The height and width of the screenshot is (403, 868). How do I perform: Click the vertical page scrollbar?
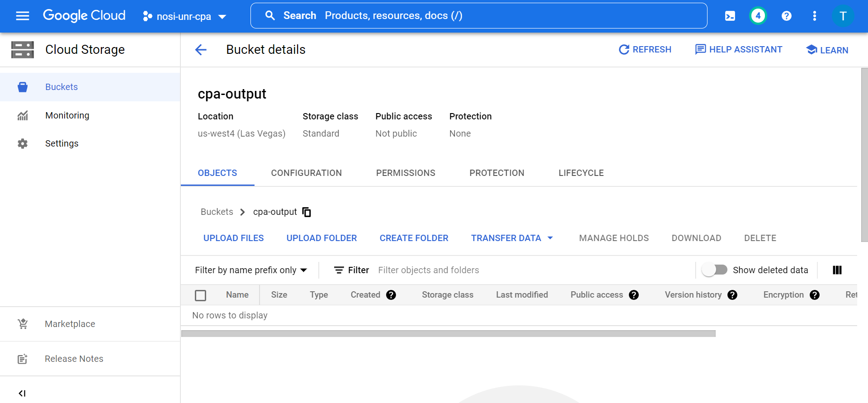(864, 155)
